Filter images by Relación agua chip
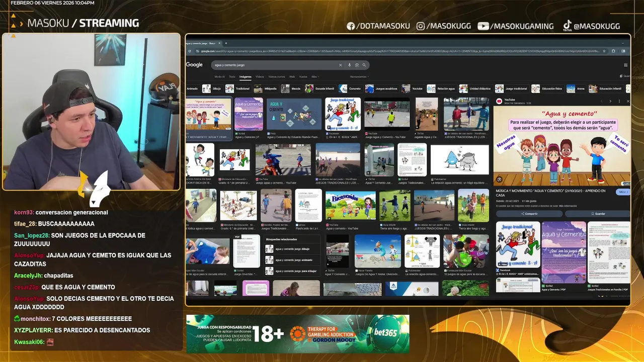This screenshot has width=644, height=362. coord(441,88)
